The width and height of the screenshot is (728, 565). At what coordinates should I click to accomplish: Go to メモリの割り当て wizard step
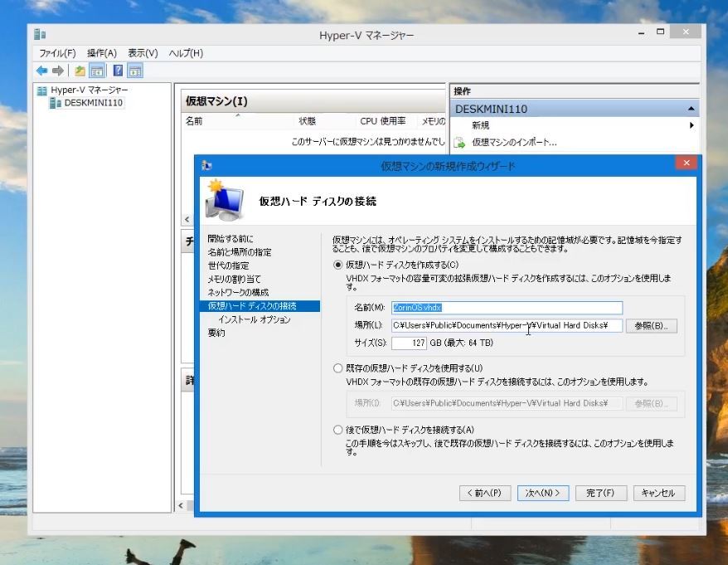[x=234, y=279]
